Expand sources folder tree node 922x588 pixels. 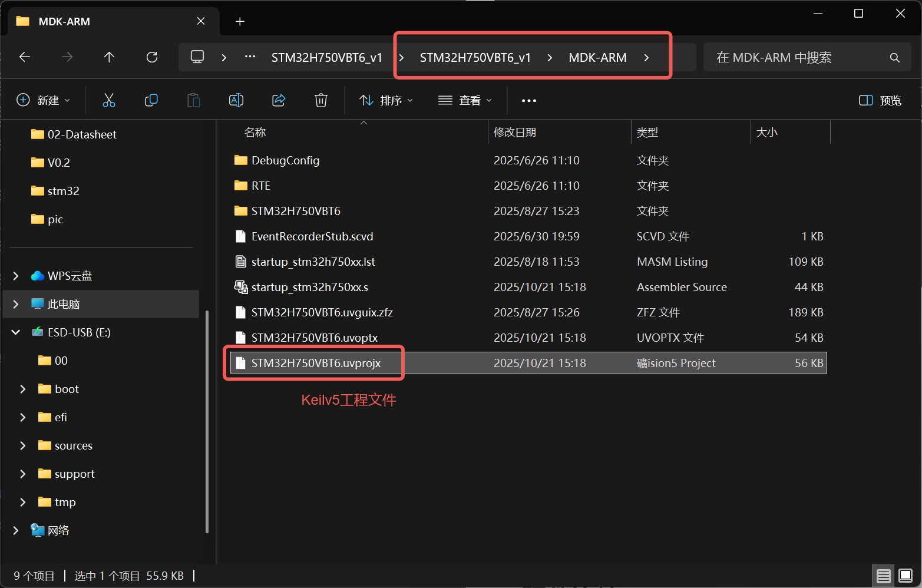[x=23, y=445]
